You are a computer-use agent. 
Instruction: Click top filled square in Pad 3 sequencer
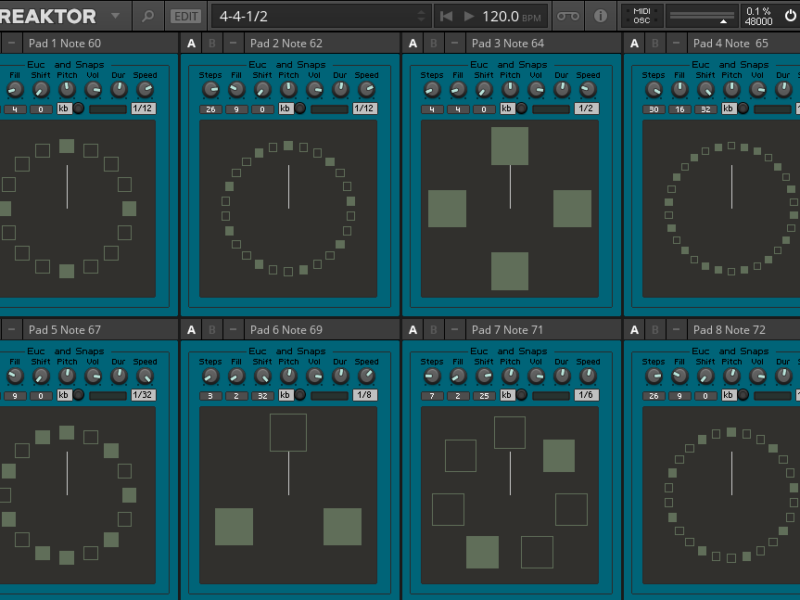click(509, 146)
